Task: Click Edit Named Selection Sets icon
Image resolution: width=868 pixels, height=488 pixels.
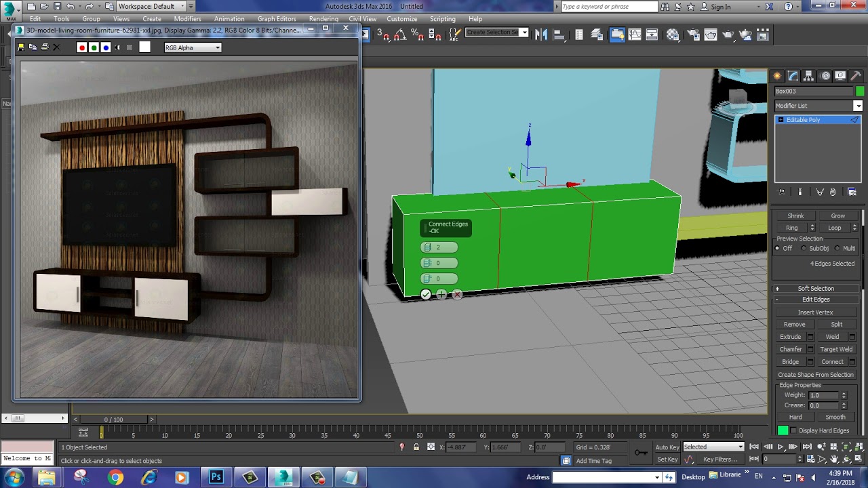Action: coord(455,34)
